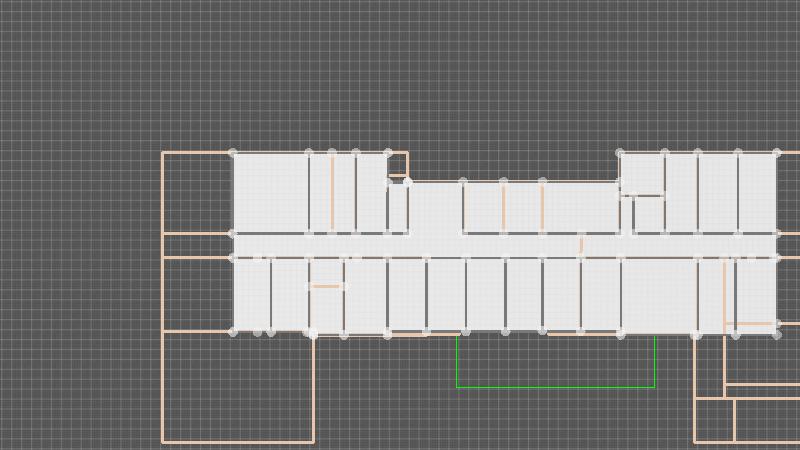Click the left vertical edge of the green rectangle

click(457, 362)
